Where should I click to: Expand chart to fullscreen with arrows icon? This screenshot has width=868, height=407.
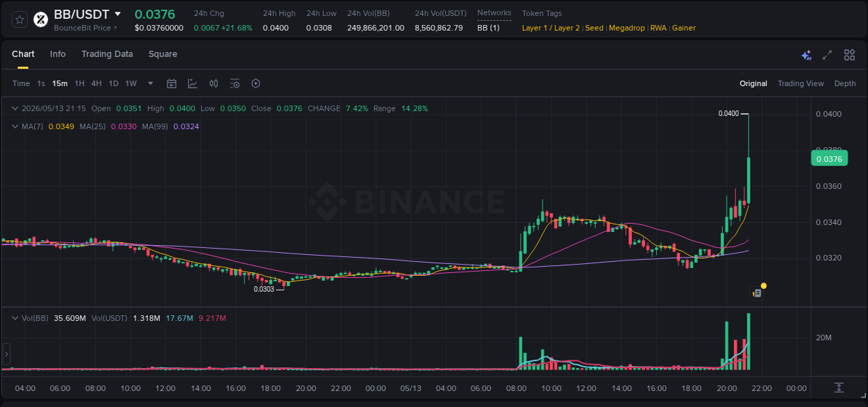827,55
